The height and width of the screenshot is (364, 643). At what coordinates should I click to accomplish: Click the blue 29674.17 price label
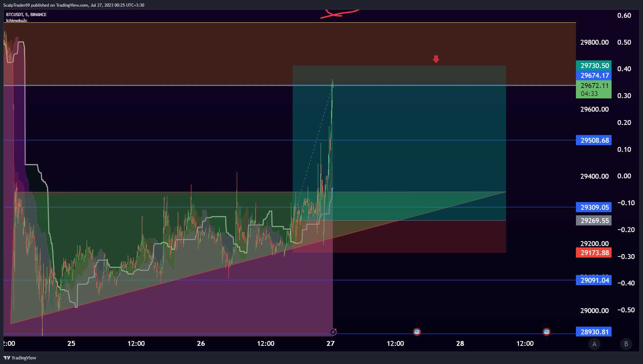[x=594, y=75]
